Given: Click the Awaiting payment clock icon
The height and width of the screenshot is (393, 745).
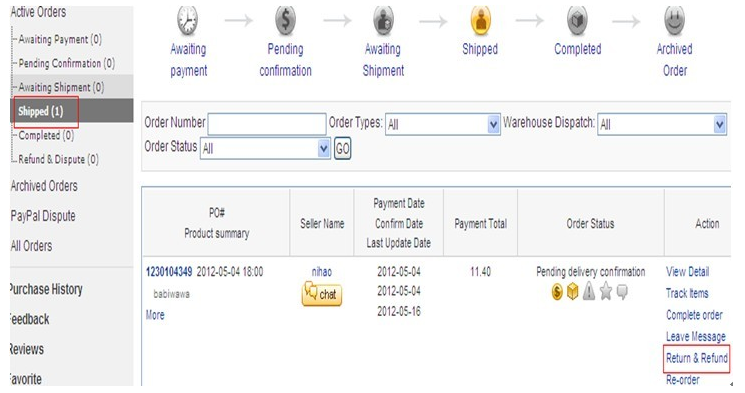Looking at the screenshot, I should click(x=188, y=20).
